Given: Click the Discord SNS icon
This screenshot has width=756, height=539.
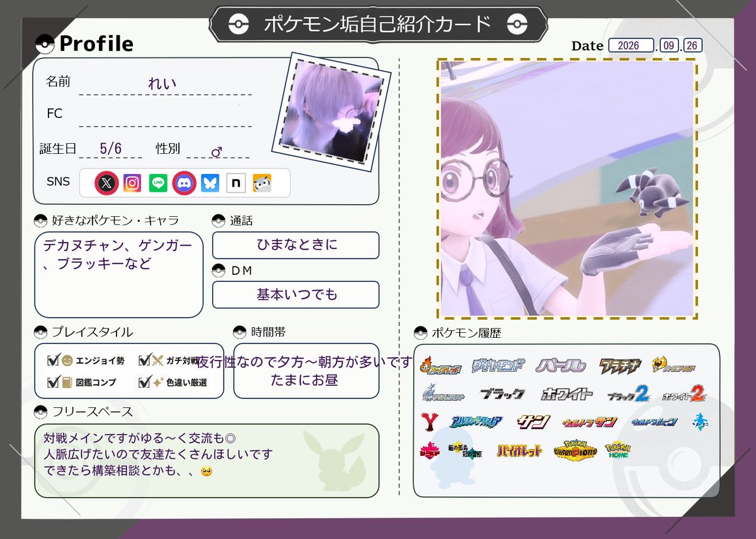Looking at the screenshot, I should (x=184, y=183).
